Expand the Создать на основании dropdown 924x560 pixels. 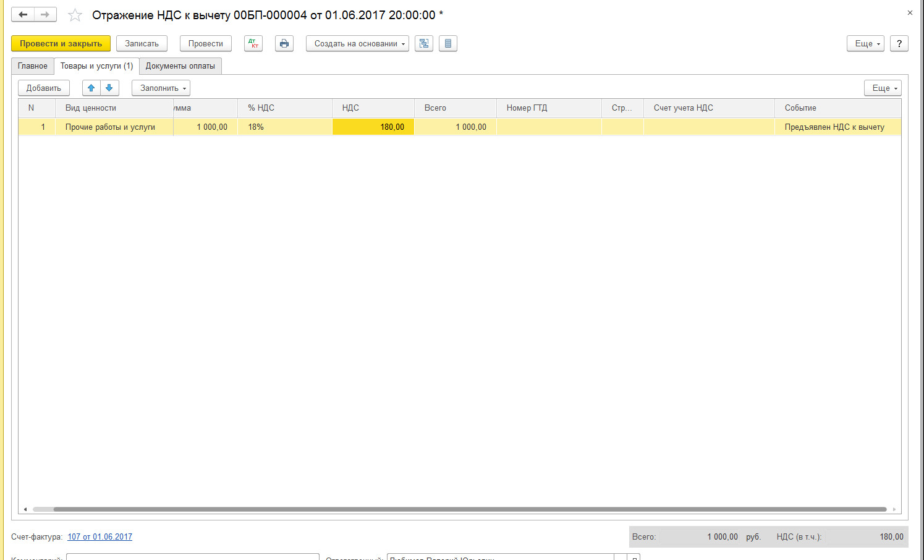(x=357, y=43)
